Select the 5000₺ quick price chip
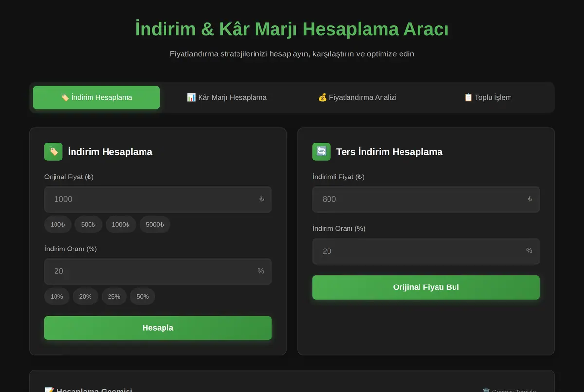 [x=155, y=225]
